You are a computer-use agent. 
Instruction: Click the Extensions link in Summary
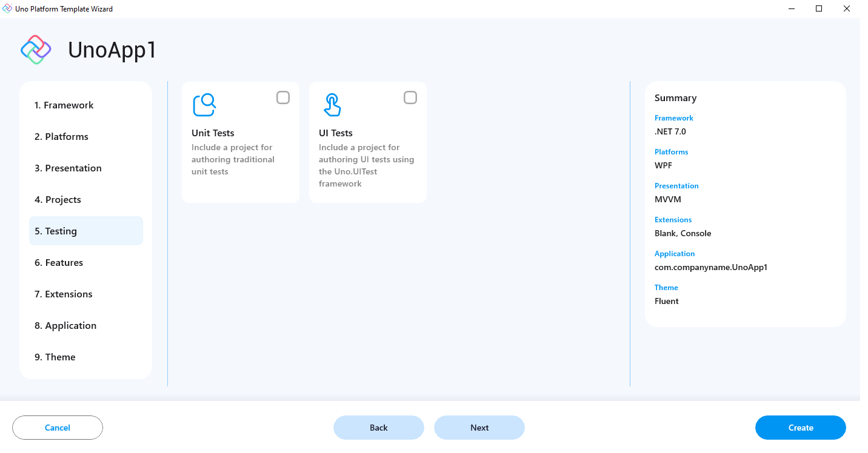tap(673, 220)
